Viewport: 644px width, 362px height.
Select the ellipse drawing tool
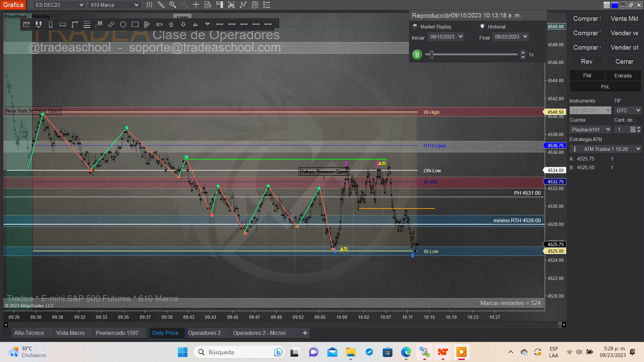click(x=123, y=24)
